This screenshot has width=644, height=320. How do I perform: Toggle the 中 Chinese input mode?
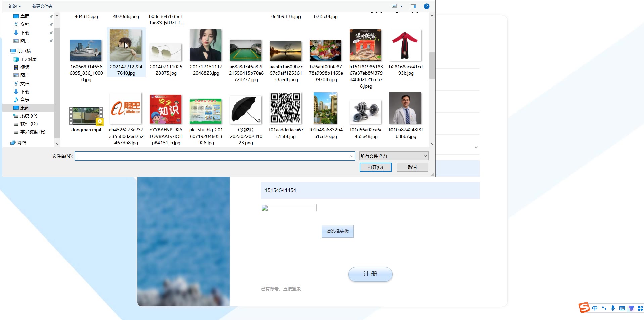(595, 308)
